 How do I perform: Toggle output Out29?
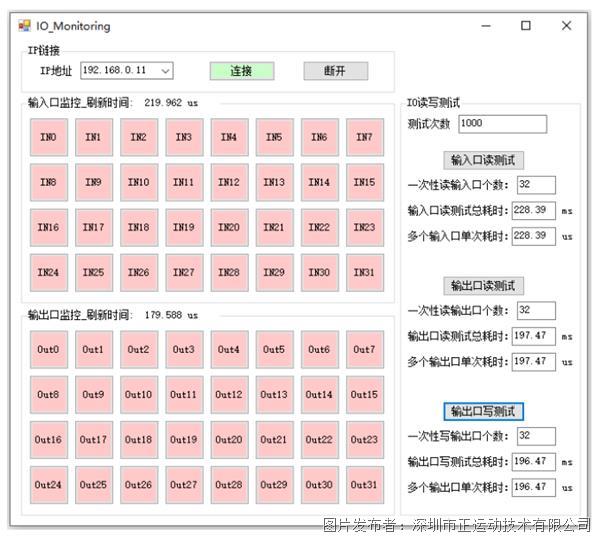tap(275, 485)
